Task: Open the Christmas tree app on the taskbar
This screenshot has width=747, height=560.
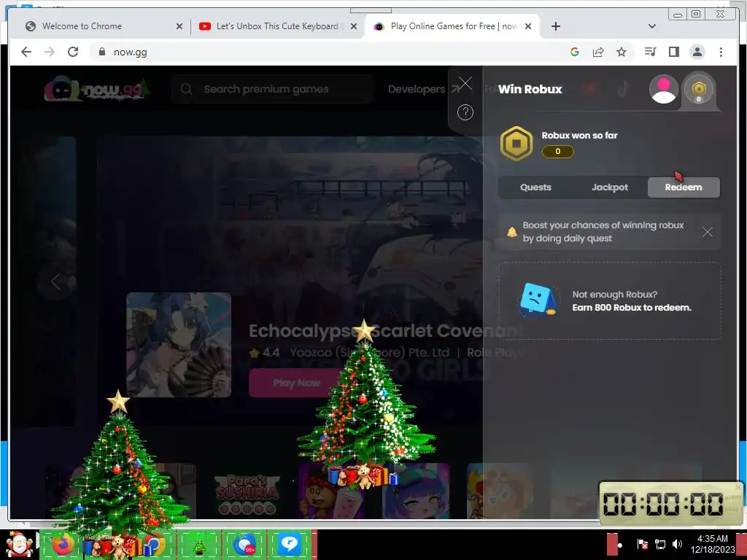Action: [x=198, y=547]
